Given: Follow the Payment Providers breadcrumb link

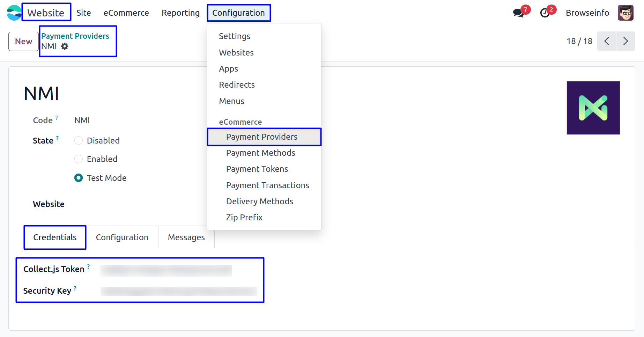Looking at the screenshot, I should [x=75, y=36].
